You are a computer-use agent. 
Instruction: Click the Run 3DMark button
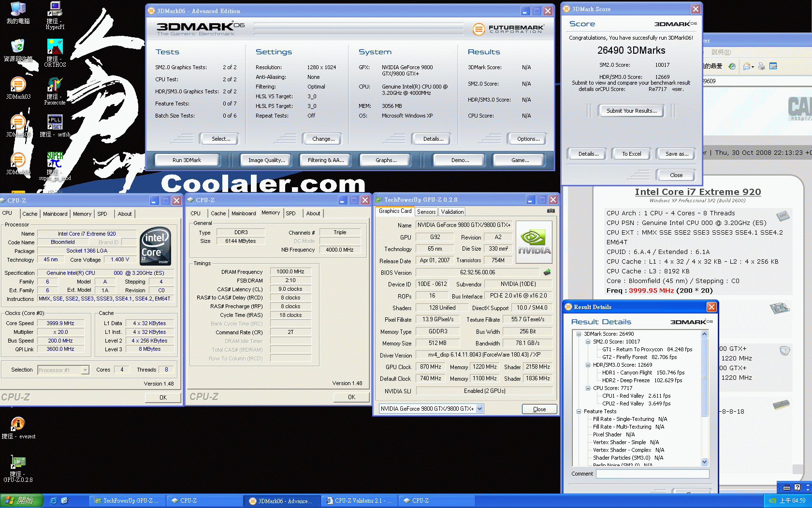[x=187, y=160]
